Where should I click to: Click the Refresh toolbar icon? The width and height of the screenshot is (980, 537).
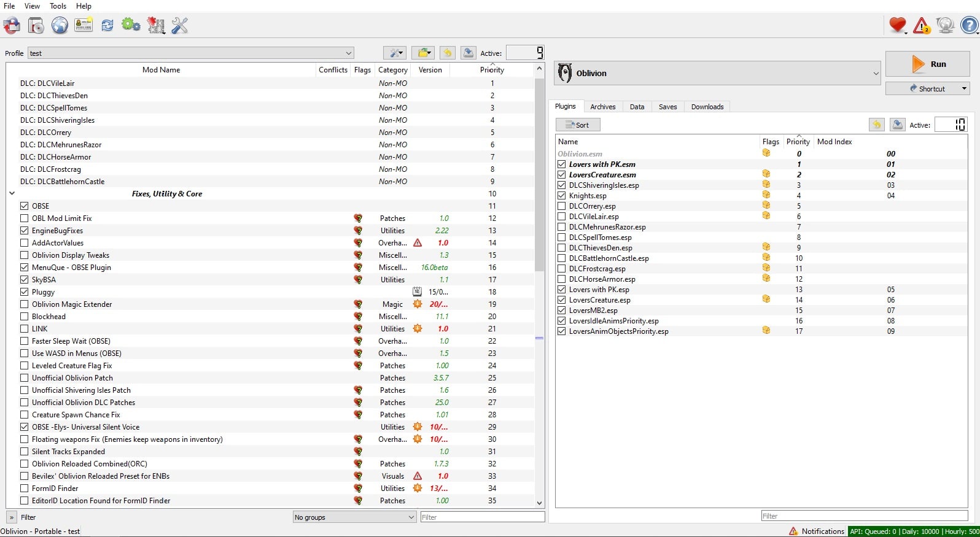tap(107, 25)
